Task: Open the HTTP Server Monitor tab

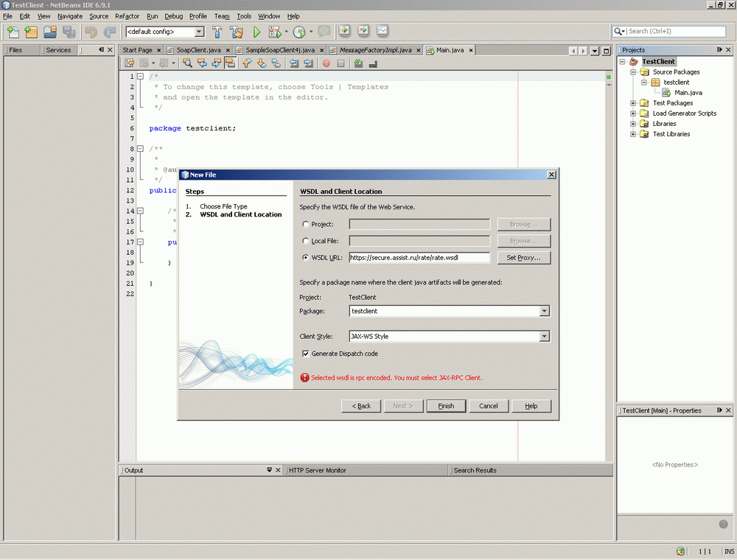Action: click(317, 470)
